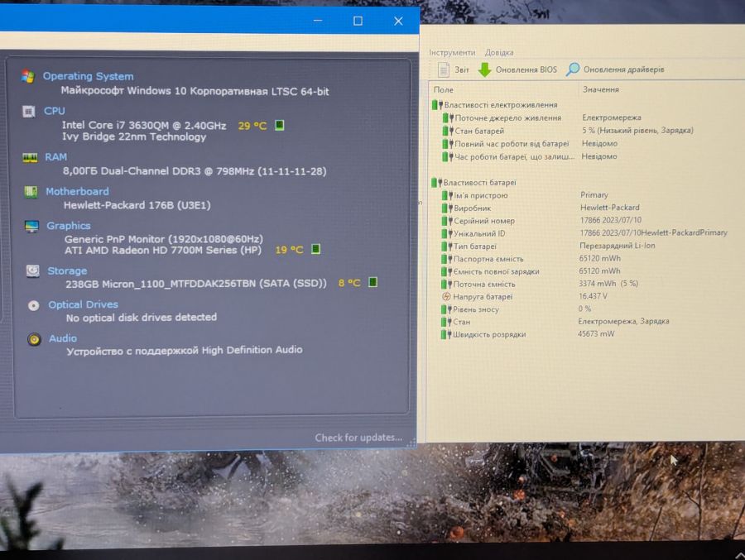Select the Унікальний ID row
The height and width of the screenshot is (560, 745).
584,233
